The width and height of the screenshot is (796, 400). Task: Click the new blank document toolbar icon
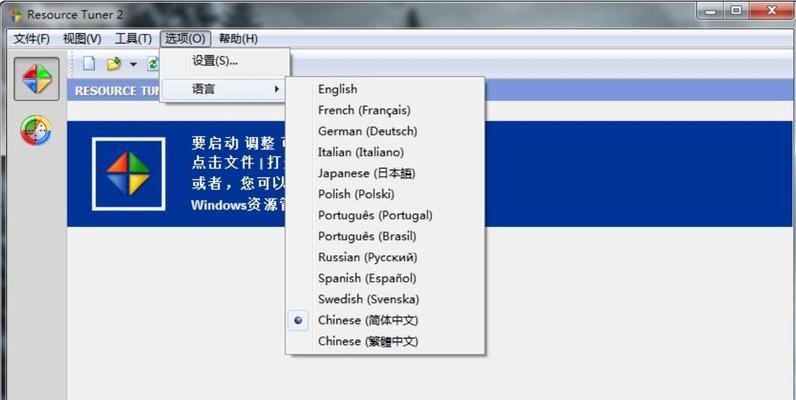coord(89,63)
